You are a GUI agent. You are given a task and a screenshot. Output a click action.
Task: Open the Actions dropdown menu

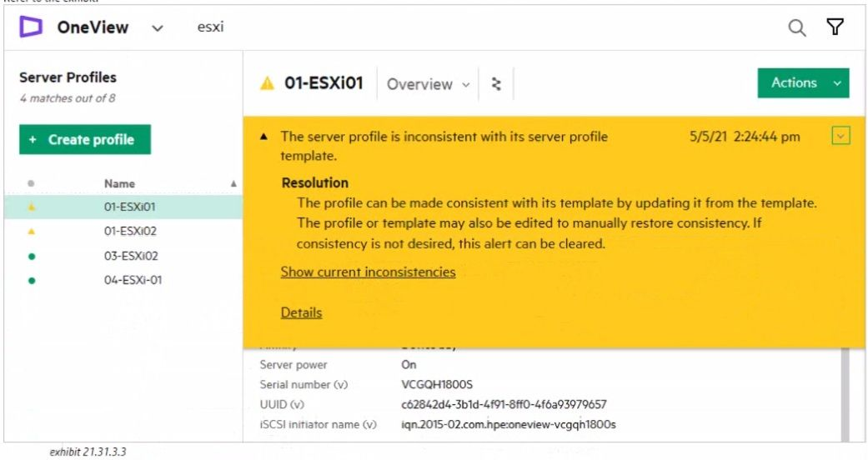coord(803,83)
